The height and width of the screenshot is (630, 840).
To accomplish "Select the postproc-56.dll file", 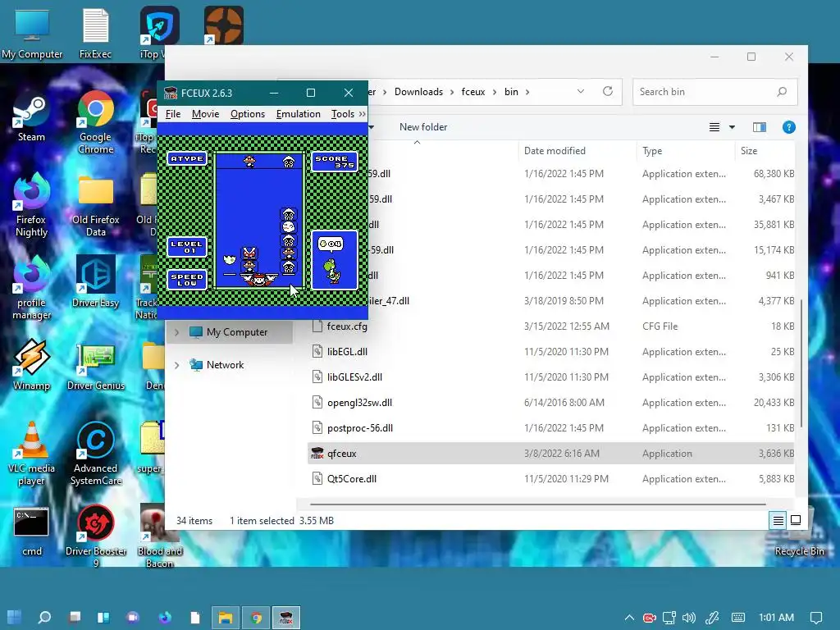I will (x=552, y=428).
